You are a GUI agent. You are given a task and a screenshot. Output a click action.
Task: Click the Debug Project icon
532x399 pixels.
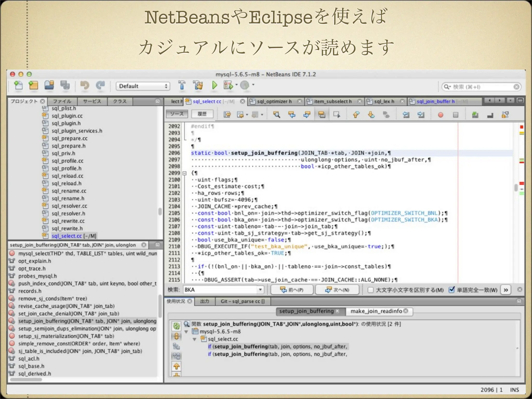228,85
